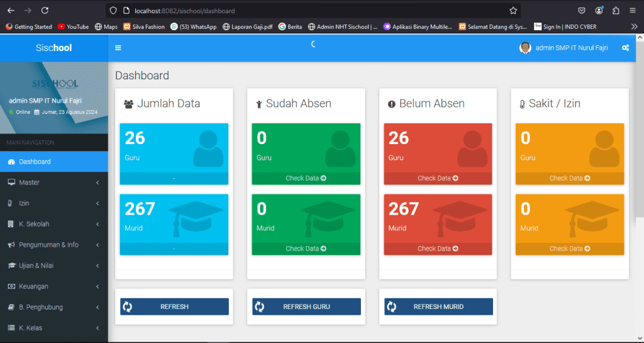The height and width of the screenshot is (343, 644).
Task: Expand the Master menu chevron
Action: [x=97, y=183]
